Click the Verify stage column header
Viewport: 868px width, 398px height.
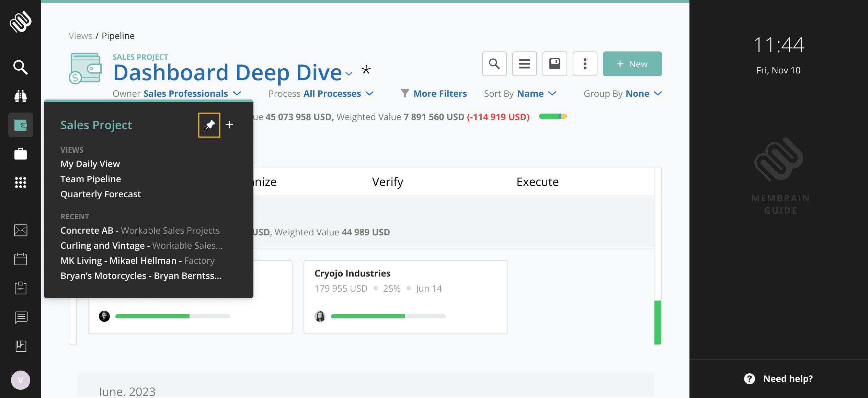[388, 182]
